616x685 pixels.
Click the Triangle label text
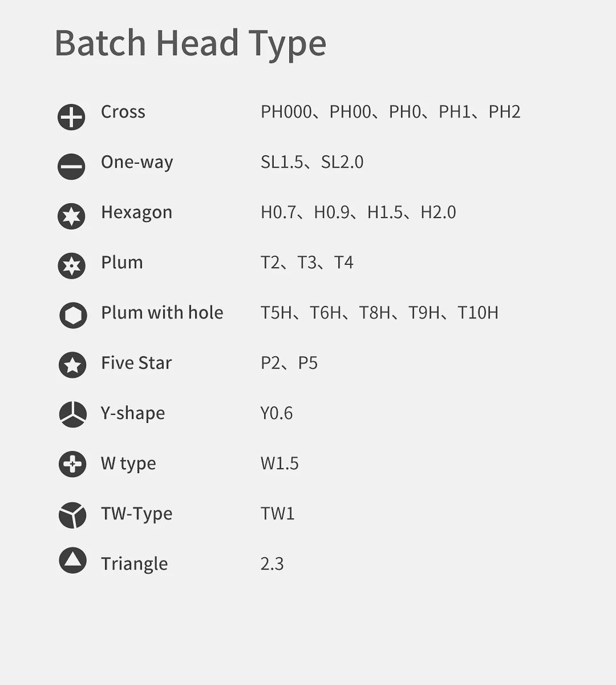(134, 564)
